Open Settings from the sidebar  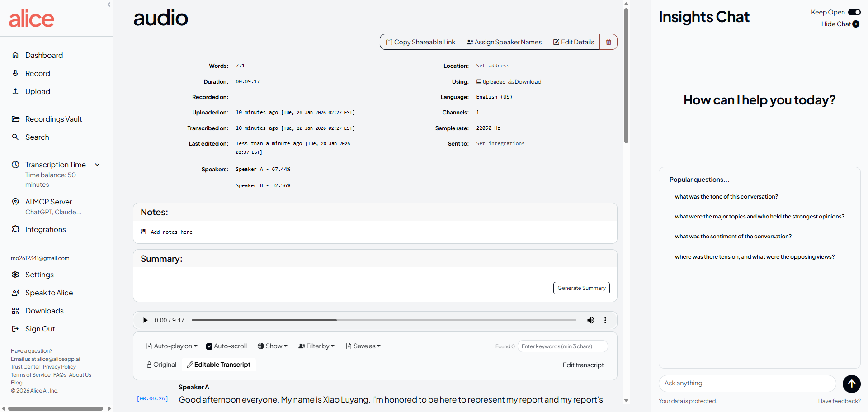pyautogui.click(x=39, y=275)
